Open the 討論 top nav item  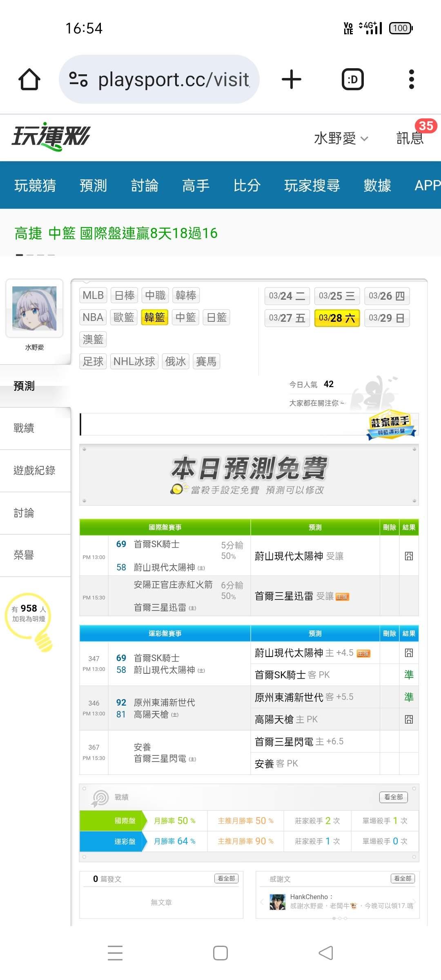point(145,185)
